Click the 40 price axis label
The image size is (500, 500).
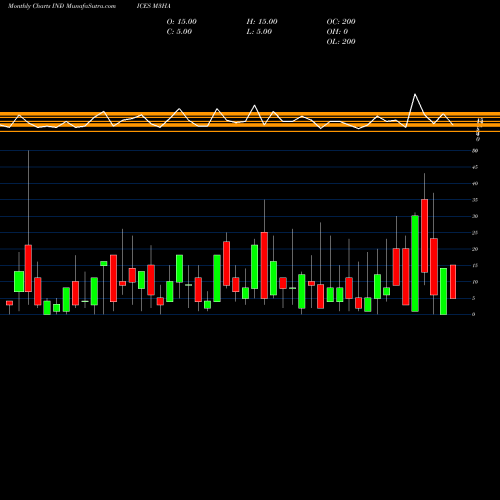(475, 184)
